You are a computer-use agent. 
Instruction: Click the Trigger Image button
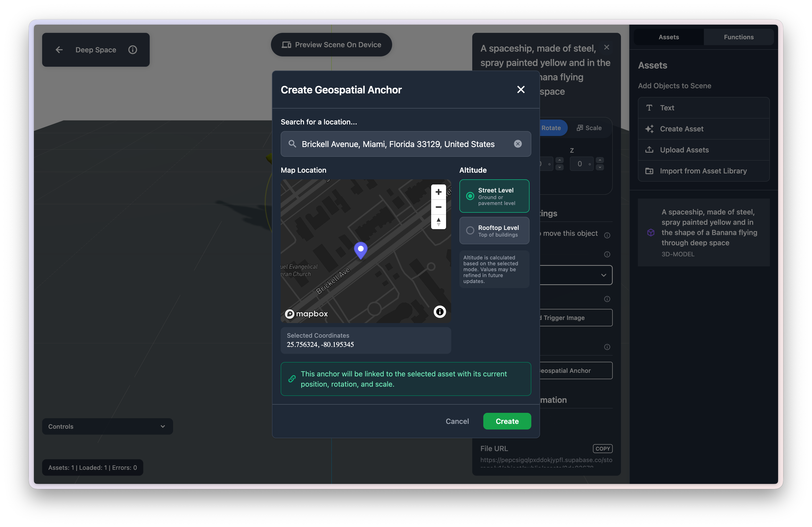click(576, 318)
